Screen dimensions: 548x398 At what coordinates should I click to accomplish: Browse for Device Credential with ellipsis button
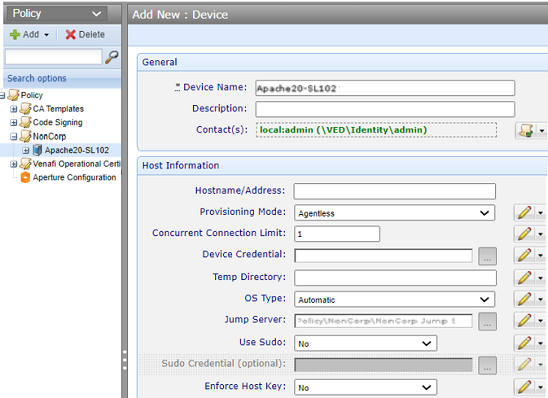(x=487, y=256)
